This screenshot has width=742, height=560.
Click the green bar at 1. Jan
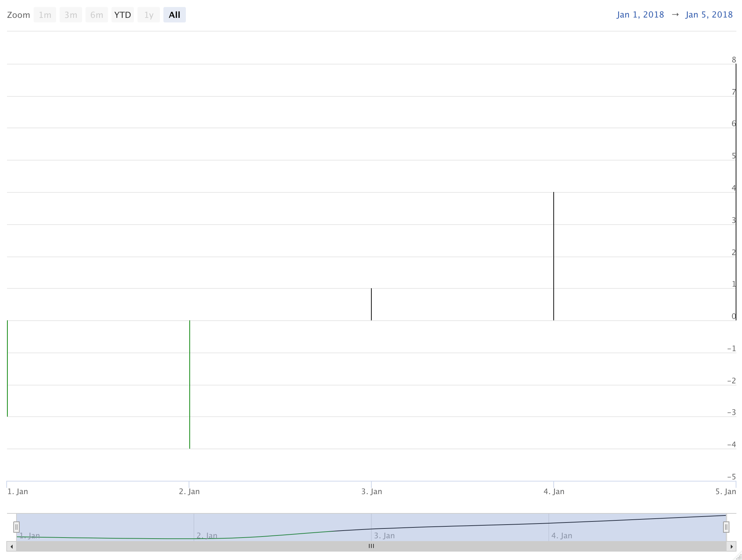pos(7,368)
